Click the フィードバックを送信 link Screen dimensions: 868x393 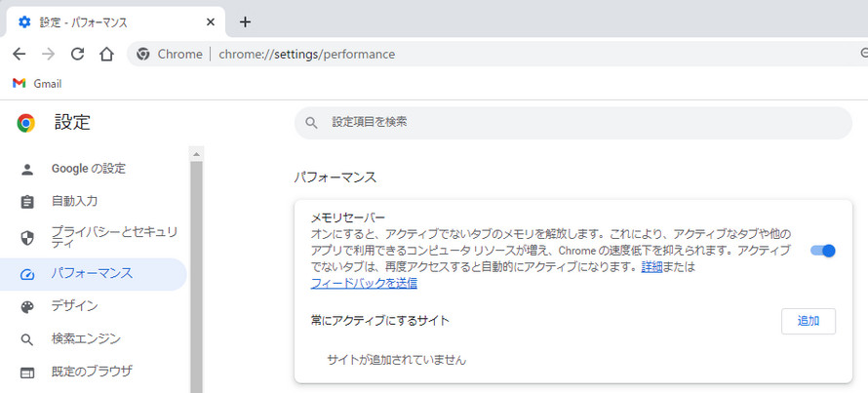click(x=364, y=283)
